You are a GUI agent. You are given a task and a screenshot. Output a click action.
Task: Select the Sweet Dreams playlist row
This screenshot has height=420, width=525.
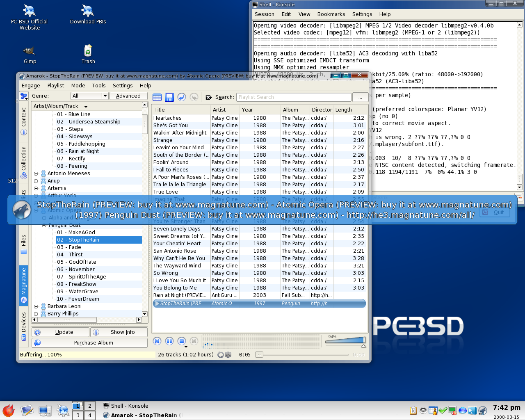coord(259,236)
